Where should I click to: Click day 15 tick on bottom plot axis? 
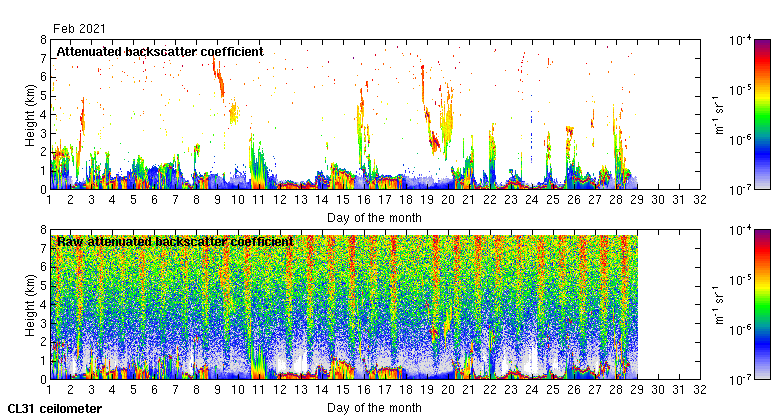[x=343, y=390]
